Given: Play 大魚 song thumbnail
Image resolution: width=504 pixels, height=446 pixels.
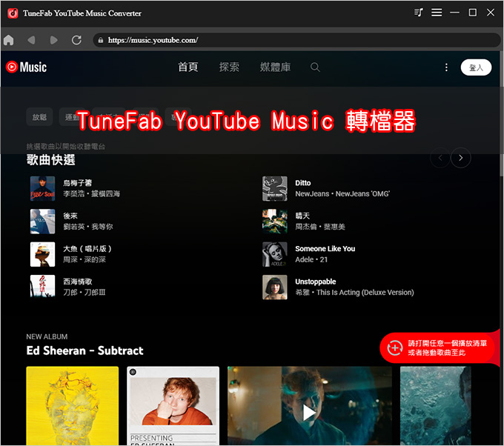Looking at the screenshot, I should click(43, 254).
